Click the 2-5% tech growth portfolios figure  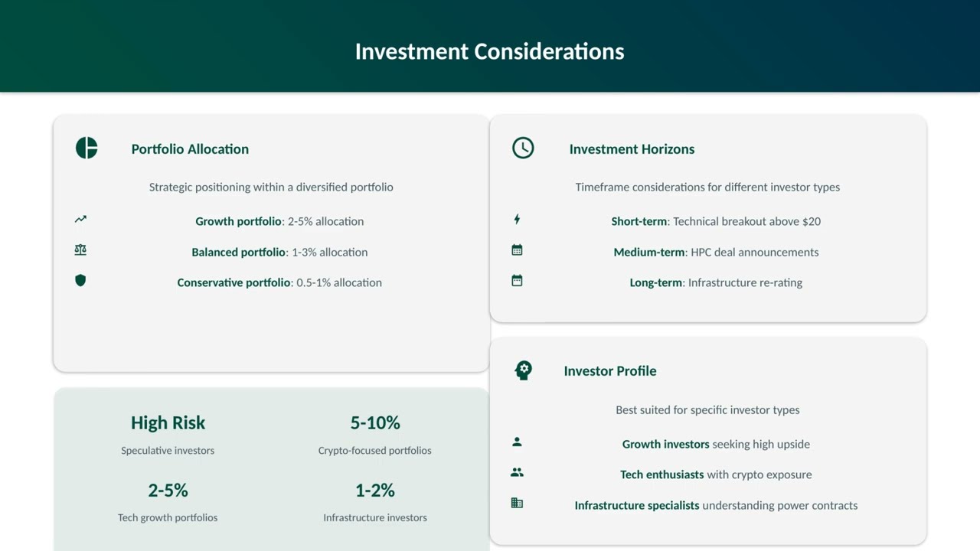168,490
